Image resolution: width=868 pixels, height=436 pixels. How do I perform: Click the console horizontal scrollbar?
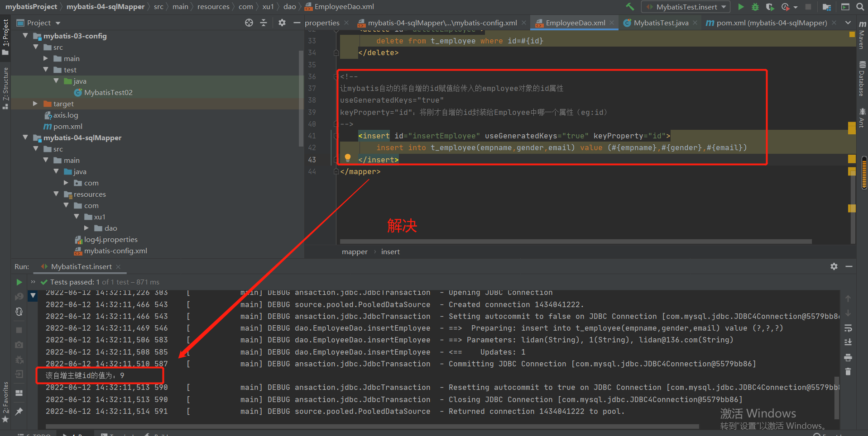tap(372, 426)
